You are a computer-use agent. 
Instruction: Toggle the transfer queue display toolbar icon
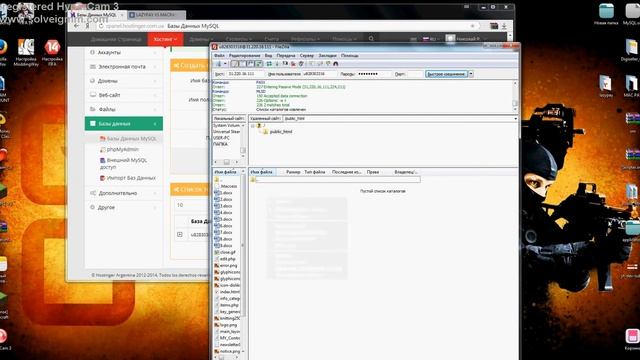point(259,64)
